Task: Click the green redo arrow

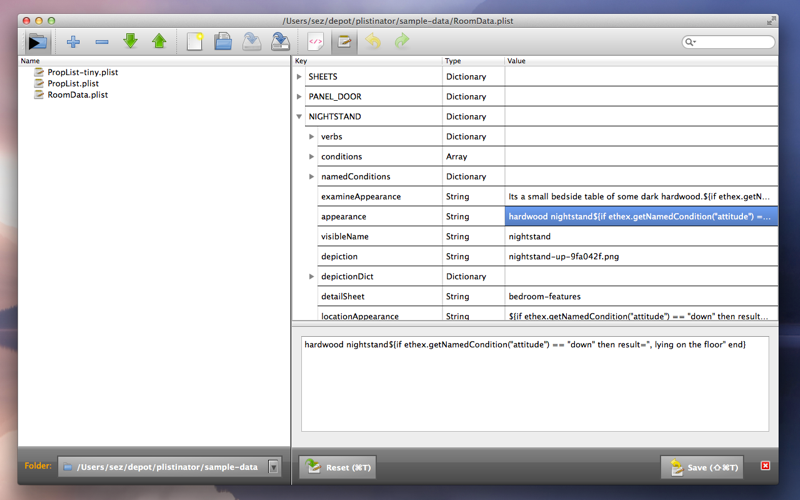Action: 402,41
